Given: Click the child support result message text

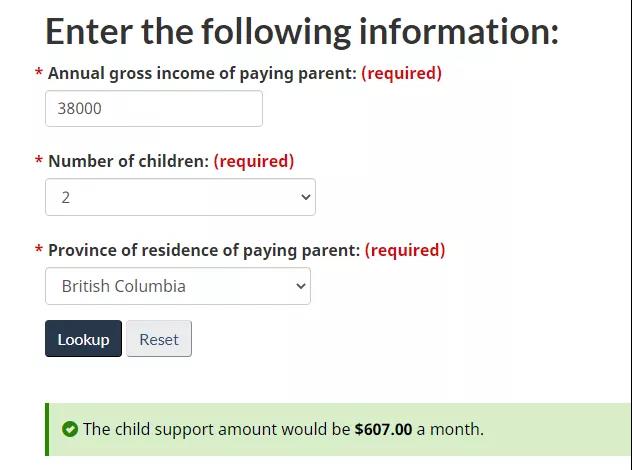Looking at the screenshot, I should 283,429.
